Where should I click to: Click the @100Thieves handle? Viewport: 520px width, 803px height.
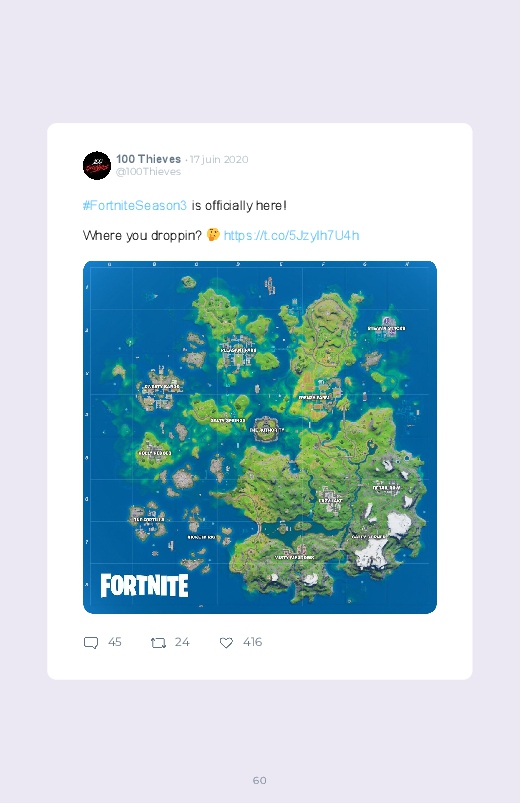click(149, 172)
